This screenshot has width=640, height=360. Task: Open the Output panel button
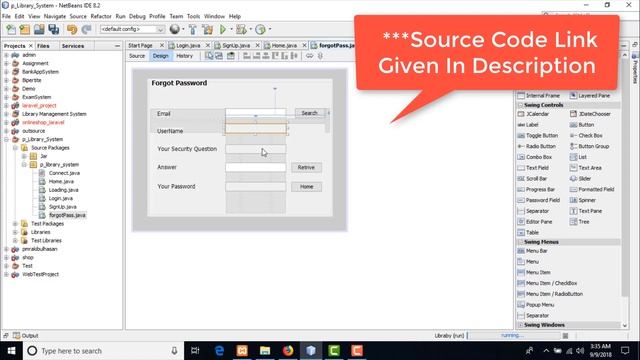pos(25,336)
